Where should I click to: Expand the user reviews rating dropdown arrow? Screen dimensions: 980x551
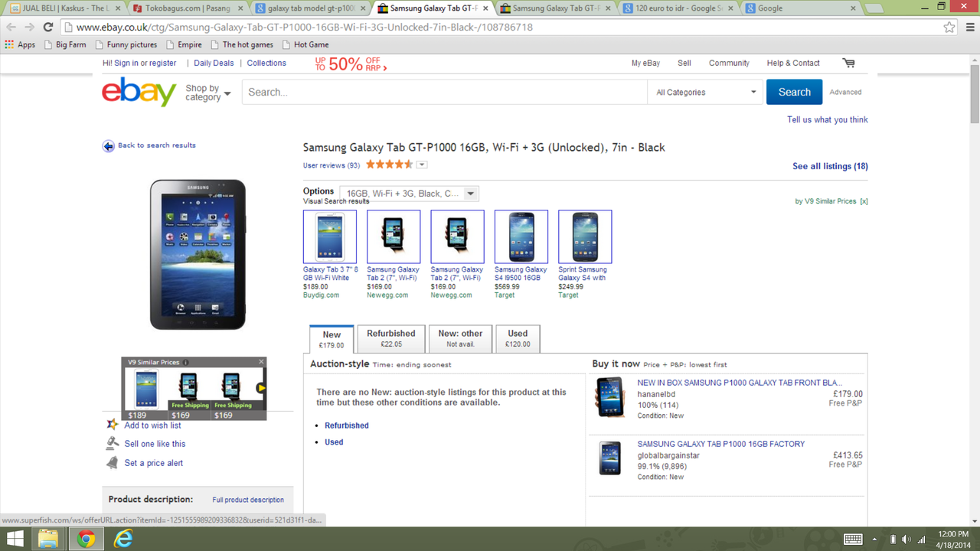421,165
